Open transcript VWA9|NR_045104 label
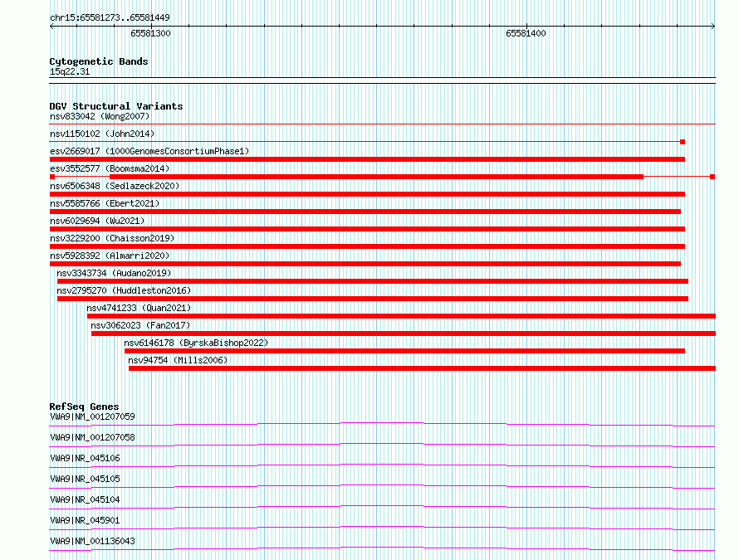This screenshot has width=739, height=560. (85, 499)
